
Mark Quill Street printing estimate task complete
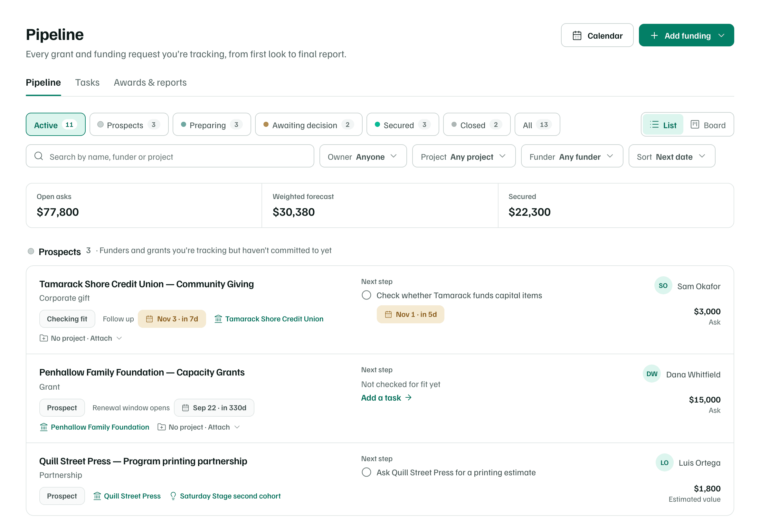tap(366, 472)
